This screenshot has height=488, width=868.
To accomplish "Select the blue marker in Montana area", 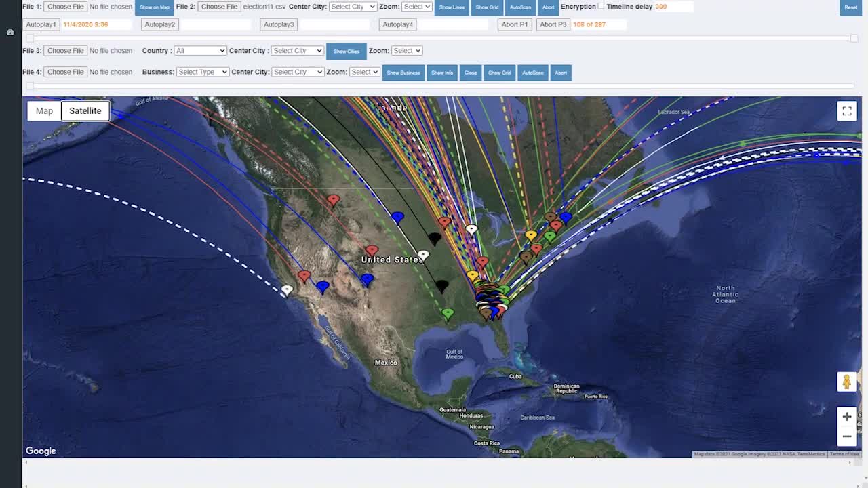I will pos(397,218).
